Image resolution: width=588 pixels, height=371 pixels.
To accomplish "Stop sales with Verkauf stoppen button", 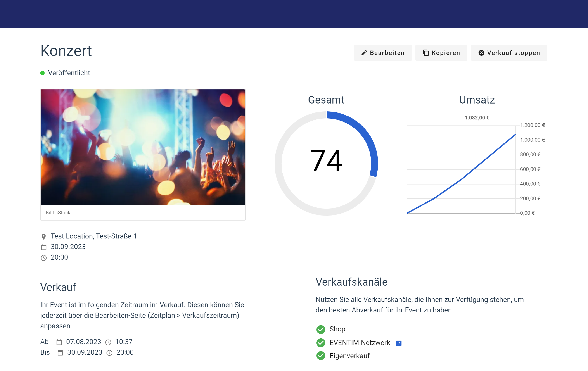I will [509, 53].
